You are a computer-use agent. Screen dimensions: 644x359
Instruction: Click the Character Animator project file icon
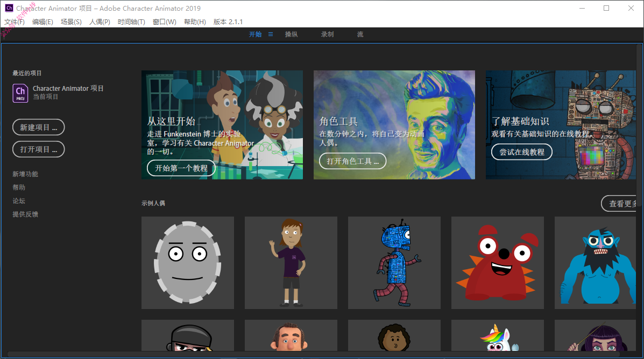point(20,93)
